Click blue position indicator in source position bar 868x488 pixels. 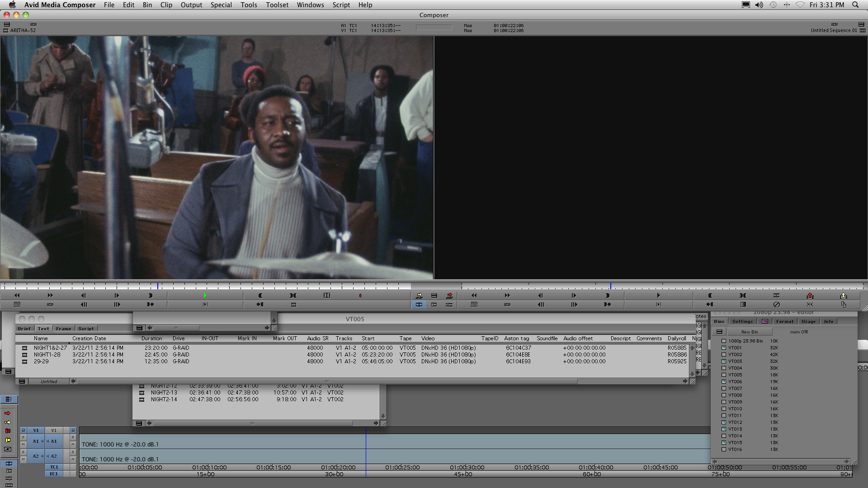tap(158, 286)
